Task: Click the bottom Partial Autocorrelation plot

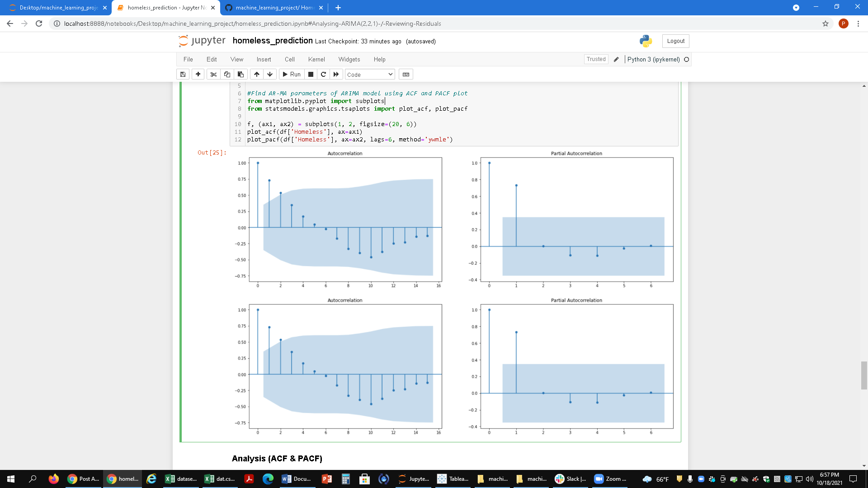Action: (577, 366)
